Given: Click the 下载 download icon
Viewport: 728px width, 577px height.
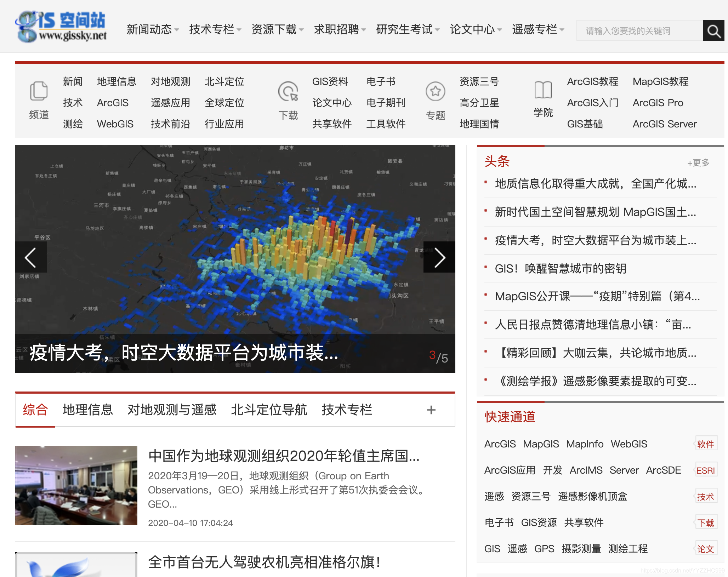Looking at the screenshot, I should (x=288, y=92).
